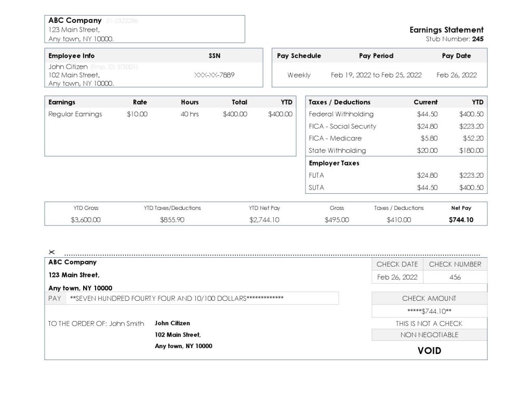This screenshot has height=411, width=532.
Task: Click the VOID text on the check
Action: click(x=429, y=351)
